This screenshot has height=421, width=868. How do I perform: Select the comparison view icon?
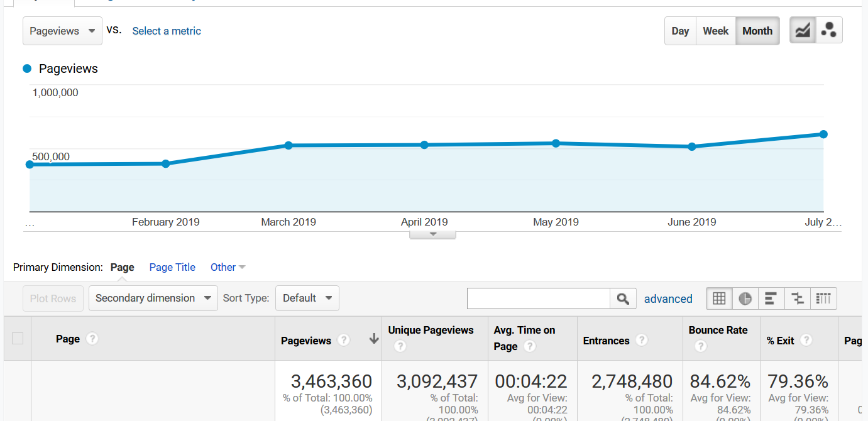pyautogui.click(x=798, y=298)
